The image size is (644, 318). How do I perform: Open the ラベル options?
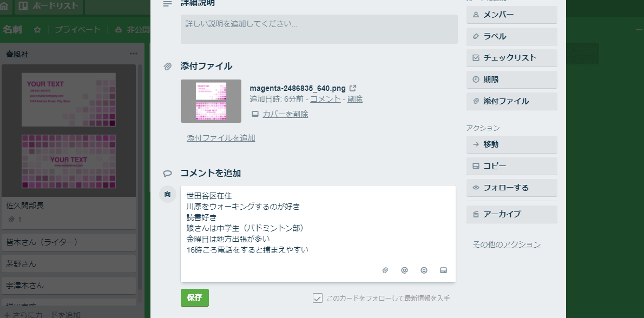click(512, 37)
